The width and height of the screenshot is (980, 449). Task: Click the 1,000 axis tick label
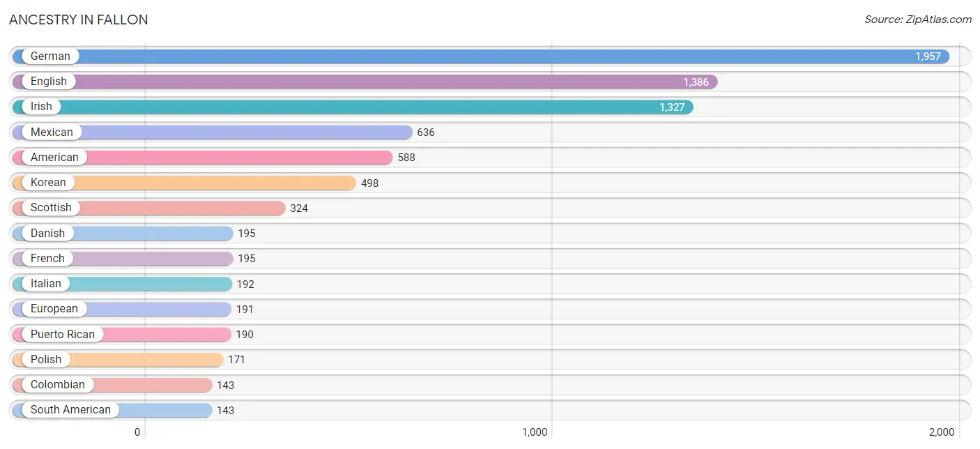(x=535, y=432)
